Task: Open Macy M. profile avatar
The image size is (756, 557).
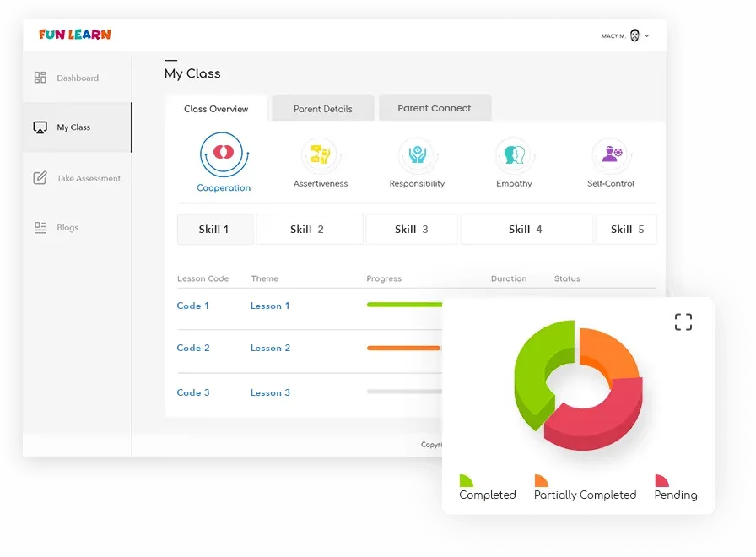Action: (x=634, y=35)
